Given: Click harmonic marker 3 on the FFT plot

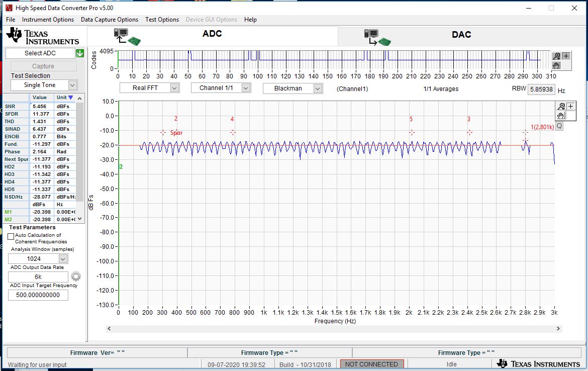Looking at the screenshot, I should pos(469,119).
